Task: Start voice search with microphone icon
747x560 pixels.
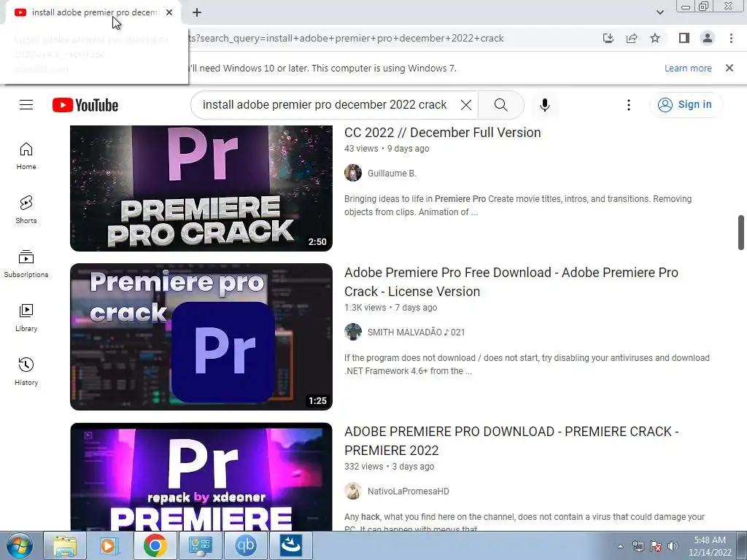Action: click(x=544, y=105)
